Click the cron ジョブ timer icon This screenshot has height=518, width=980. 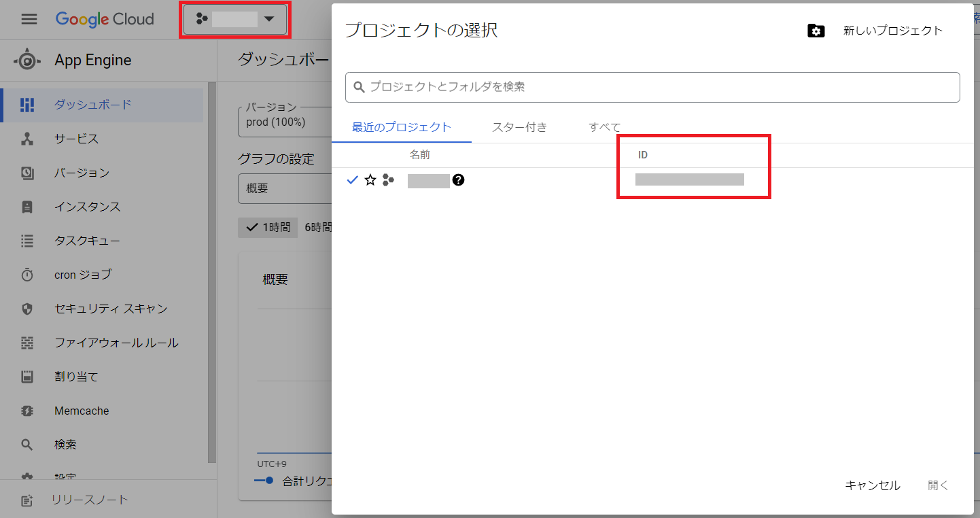tap(27, 275)
